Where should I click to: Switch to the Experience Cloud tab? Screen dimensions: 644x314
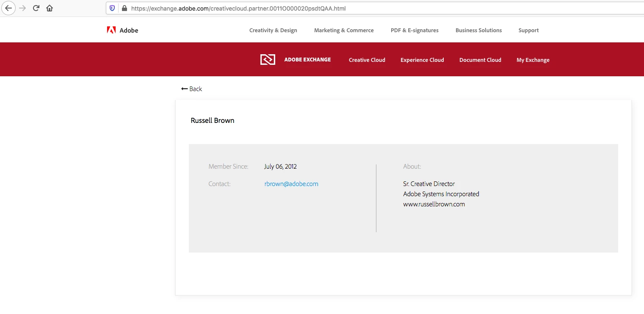pos(422,60)
